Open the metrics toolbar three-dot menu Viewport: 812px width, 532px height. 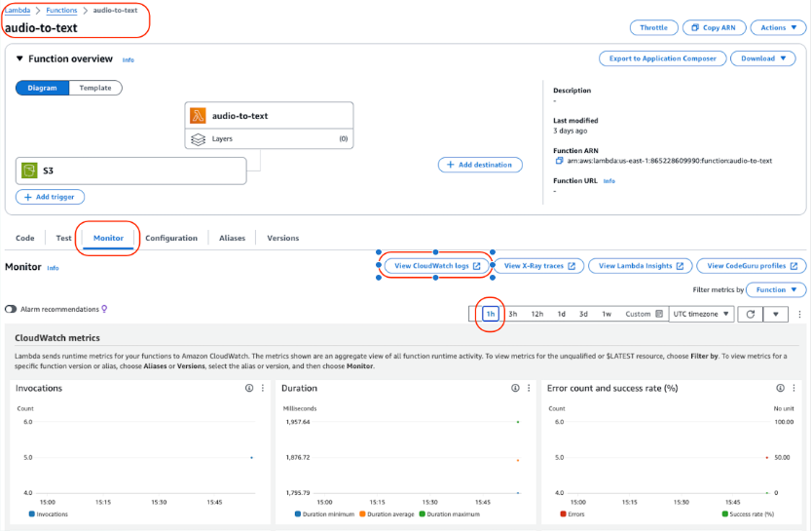click(799, 314)
